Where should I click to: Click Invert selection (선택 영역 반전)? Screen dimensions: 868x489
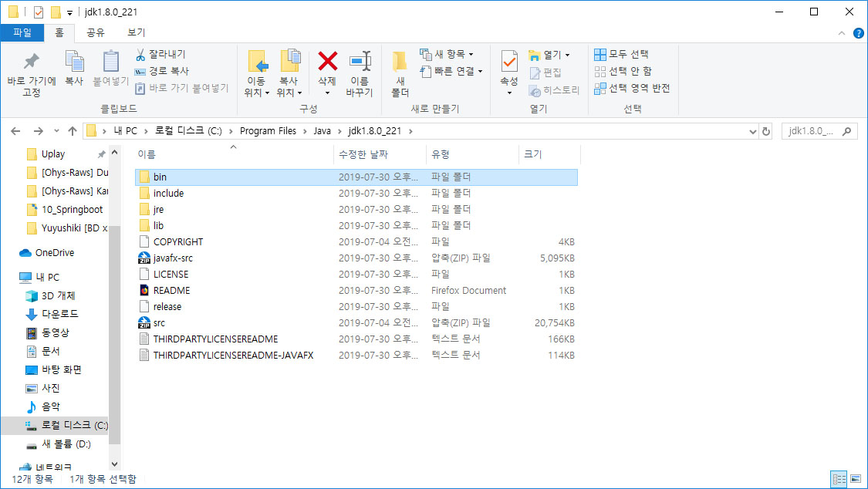click(632, 88)
